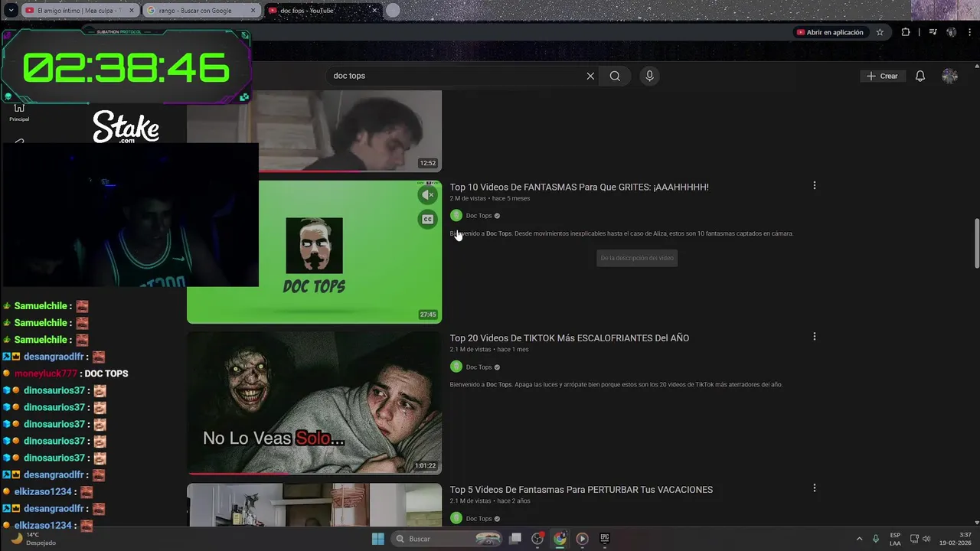Open the OBS Studio taskbar icon
This screenshot has width=980, height=551.
coord(537,539)
